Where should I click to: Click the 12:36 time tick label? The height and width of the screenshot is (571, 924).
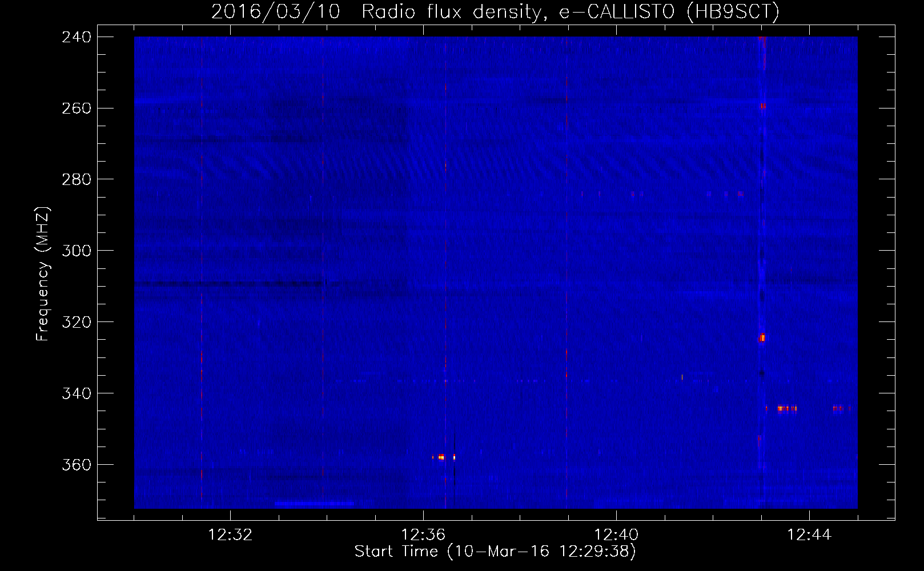[x=423, y=535]
